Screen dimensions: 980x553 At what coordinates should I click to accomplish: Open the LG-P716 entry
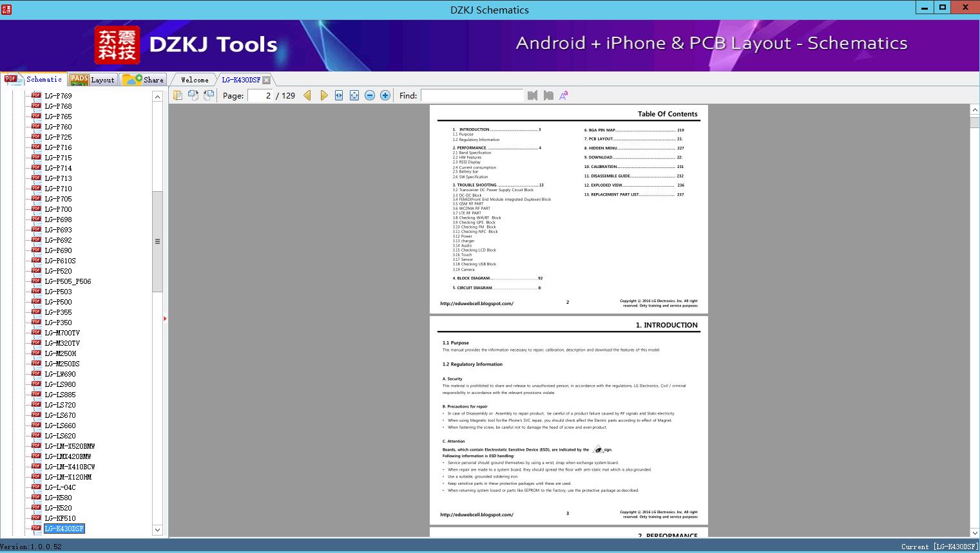[x=58, y=147]
